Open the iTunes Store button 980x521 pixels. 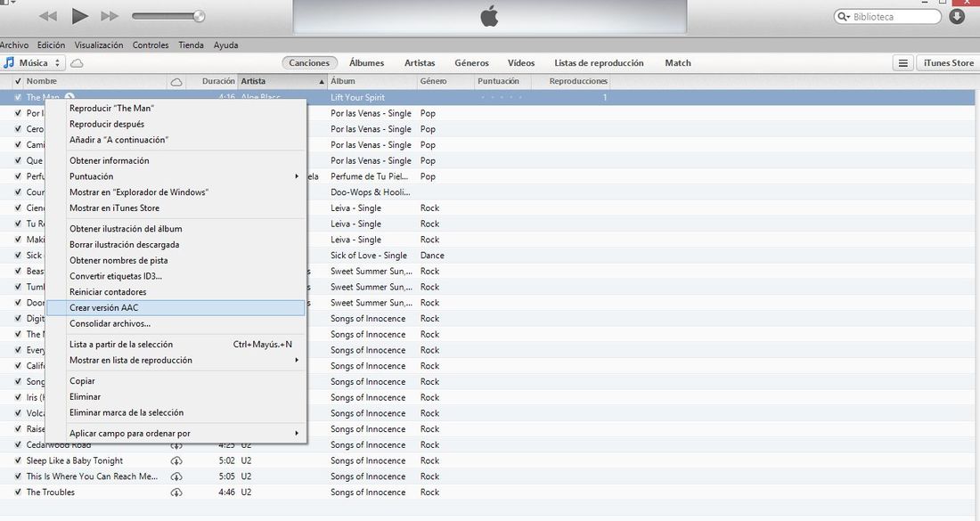click(948, 63)
